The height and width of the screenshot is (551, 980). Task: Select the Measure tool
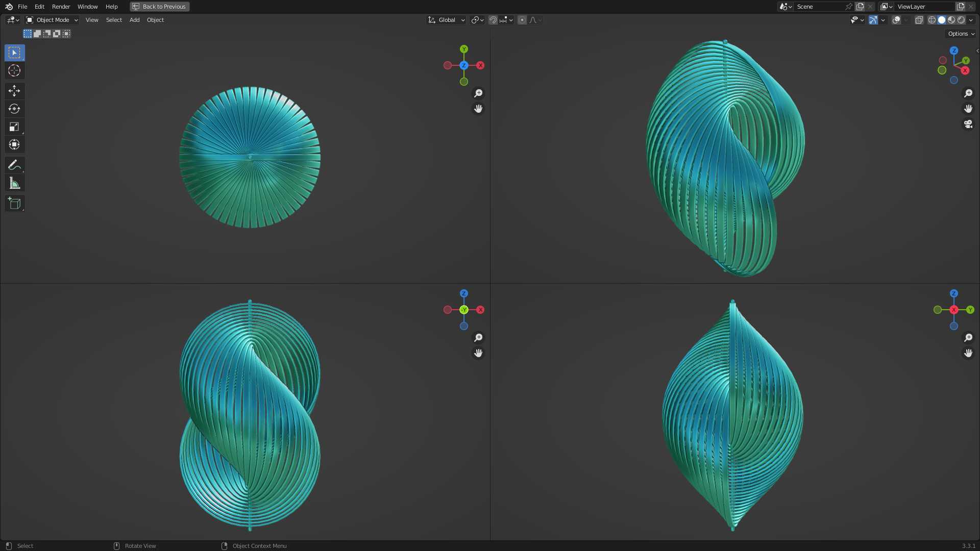(x=14, y=183)
